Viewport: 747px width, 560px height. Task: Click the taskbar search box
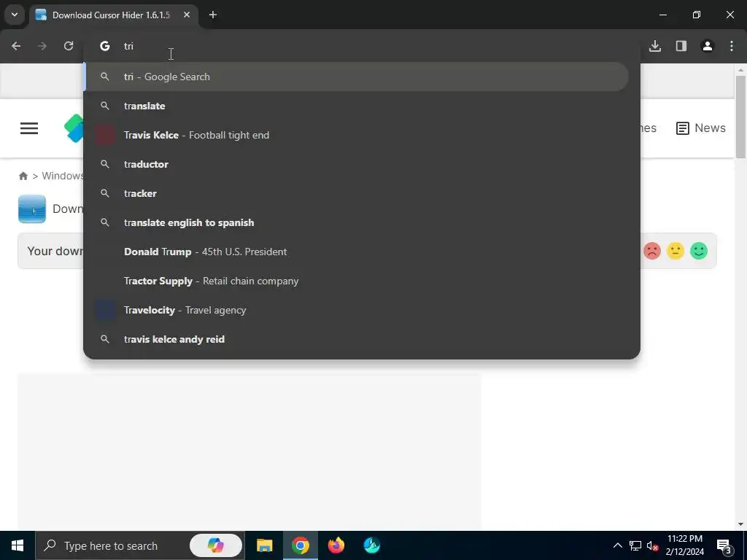pos(140,545)
